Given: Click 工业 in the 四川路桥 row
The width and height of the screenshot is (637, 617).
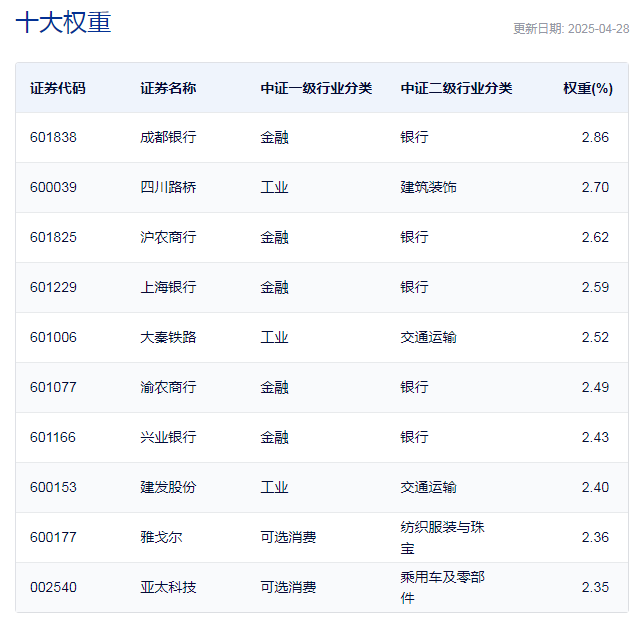Looking at the screenshot, I should point(274,187).
